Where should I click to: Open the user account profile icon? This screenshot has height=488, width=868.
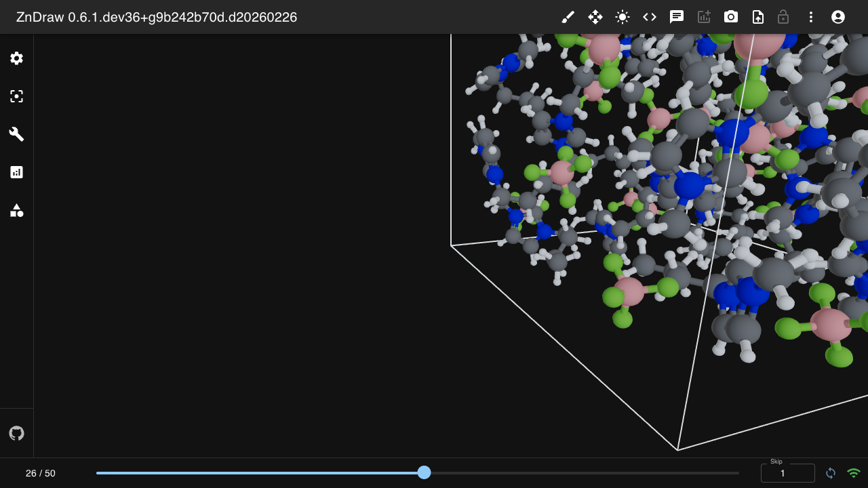pos(838,17)
